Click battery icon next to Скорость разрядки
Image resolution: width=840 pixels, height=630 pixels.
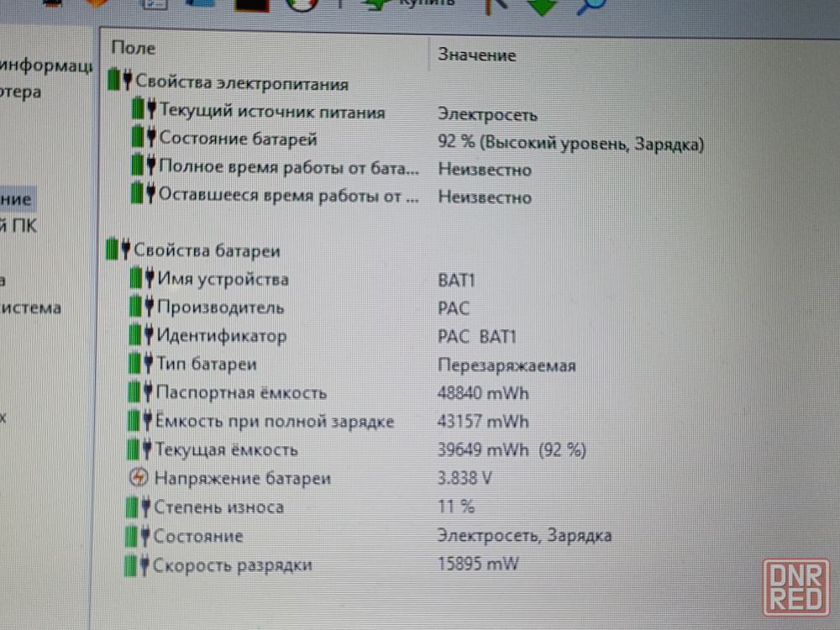pos(137,565)
